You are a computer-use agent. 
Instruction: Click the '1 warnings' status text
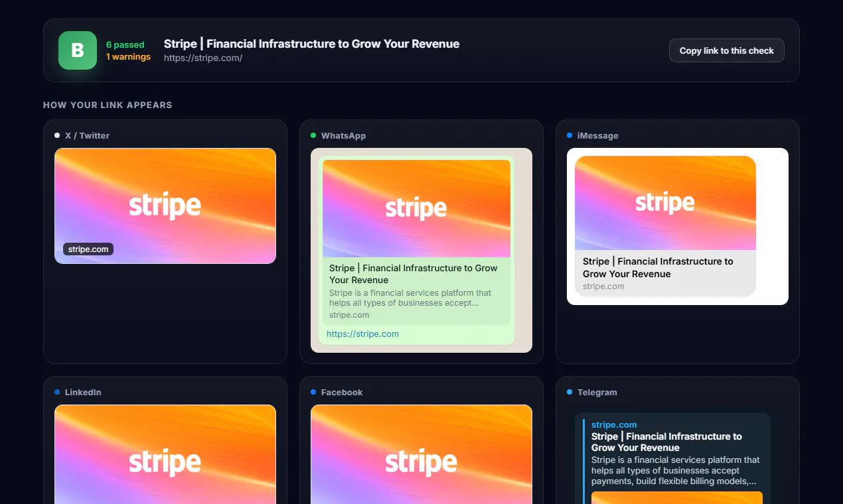coord(128,57)
